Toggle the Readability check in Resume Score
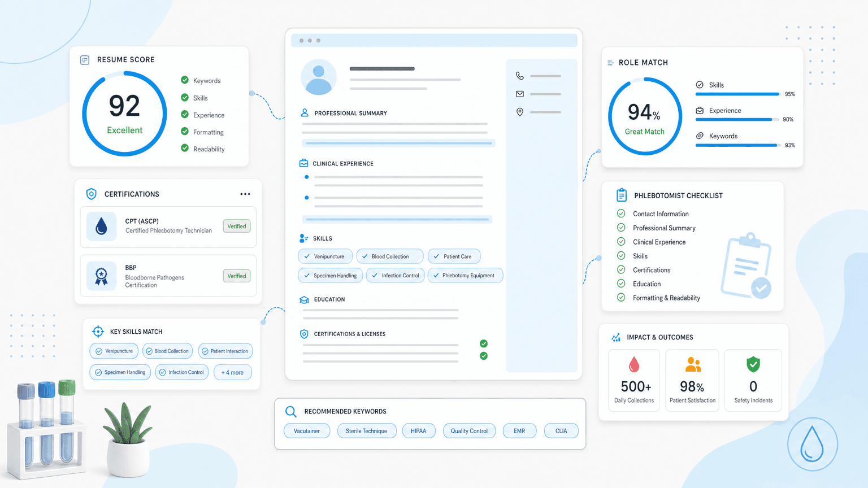Screen dimensions: 868x488 [185, 149]
